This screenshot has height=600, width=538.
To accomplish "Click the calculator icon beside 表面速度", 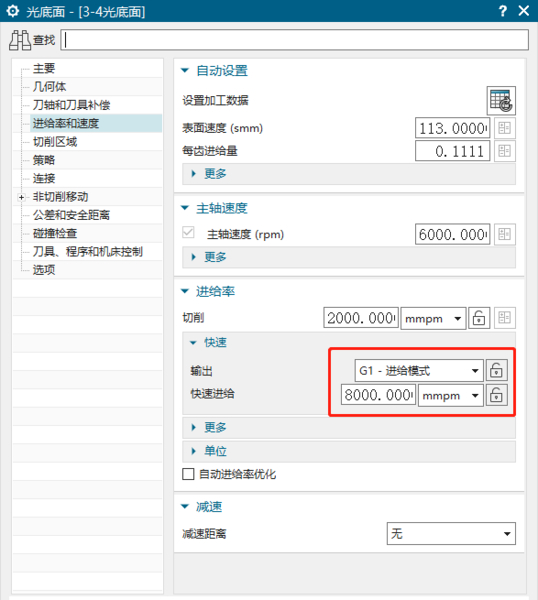I will point(504,128).
